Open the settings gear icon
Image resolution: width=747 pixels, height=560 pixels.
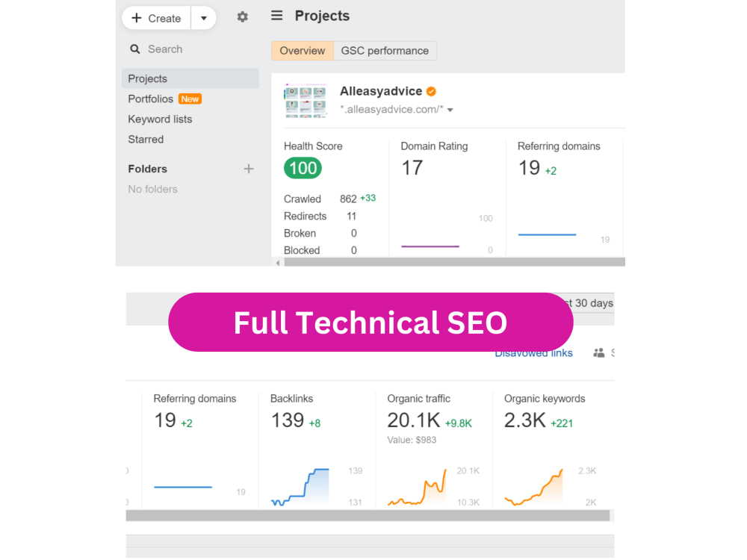pyautogui.click(x=243, y=17)
